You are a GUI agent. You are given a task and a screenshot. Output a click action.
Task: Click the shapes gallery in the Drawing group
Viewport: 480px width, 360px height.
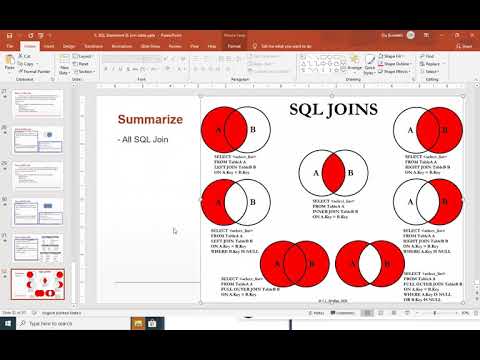(x=323, y=63)
